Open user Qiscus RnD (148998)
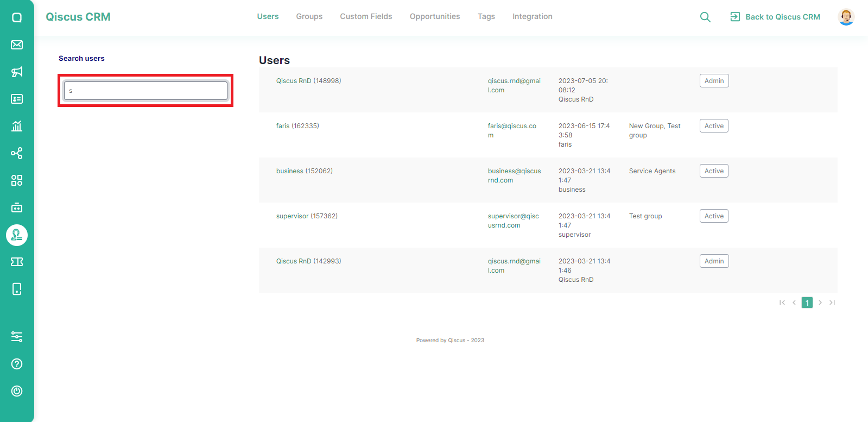Viewport: 868px width, 422px height. coord(308,81)
